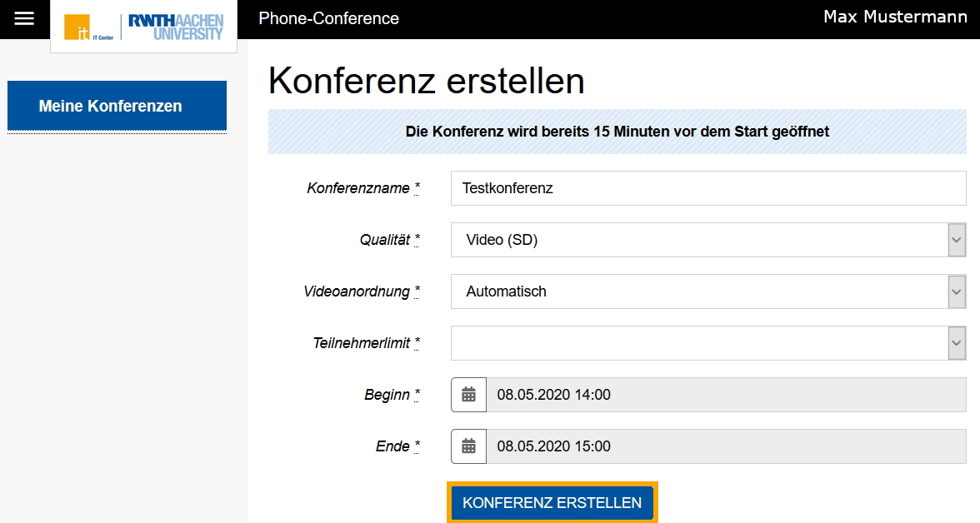Click the Teilnehmerlimit dropdown arrow
The width and height of the screenshot is (980, 523).
(x=955, y=343)
